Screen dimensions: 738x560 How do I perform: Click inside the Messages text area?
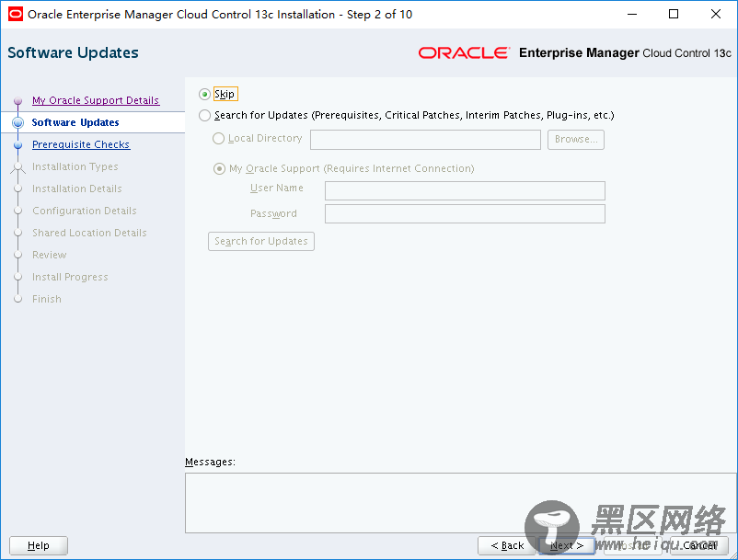[x=461, y=503]
